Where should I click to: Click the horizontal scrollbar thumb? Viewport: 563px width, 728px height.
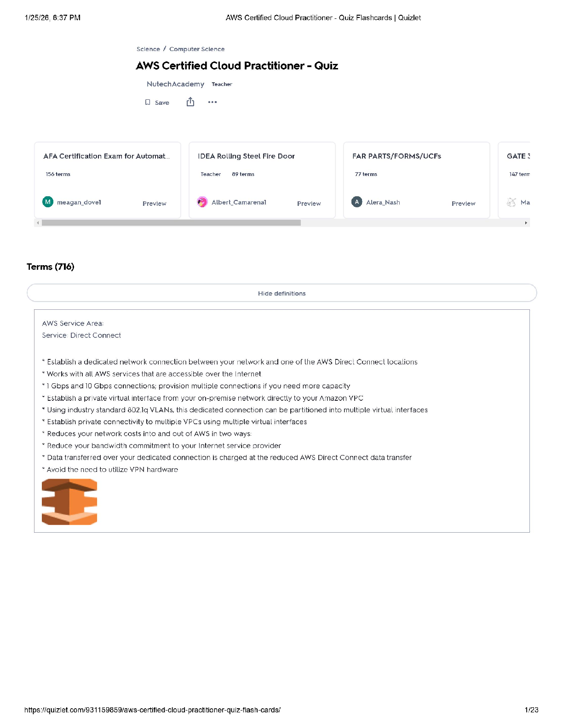coord(171,223)
